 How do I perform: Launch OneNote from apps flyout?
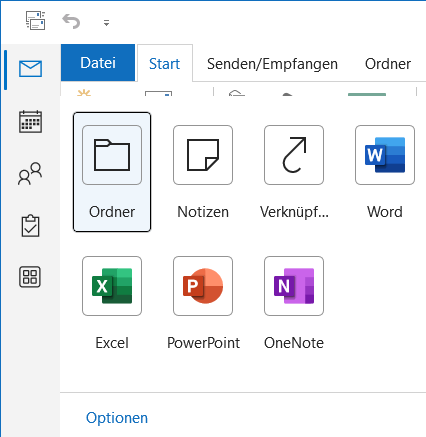[x=294, y=303]
